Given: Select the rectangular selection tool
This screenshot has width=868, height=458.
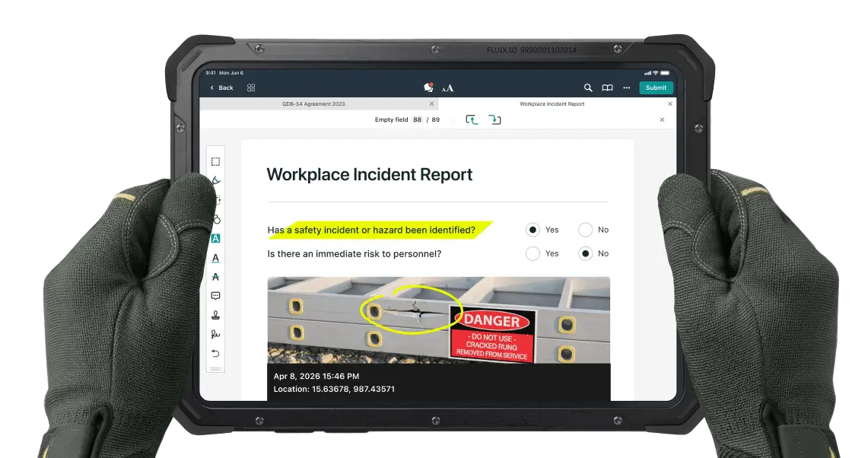Looking at the screenshot, I should (215, 161).
